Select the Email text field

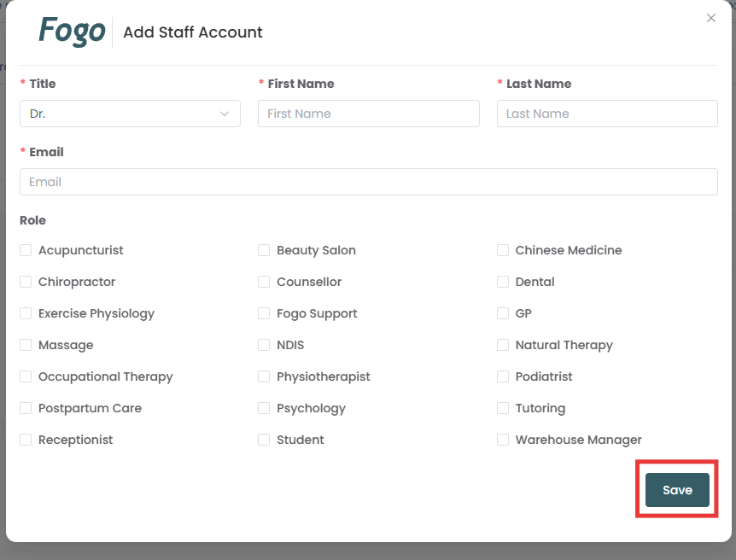click(x=368, y=182)
